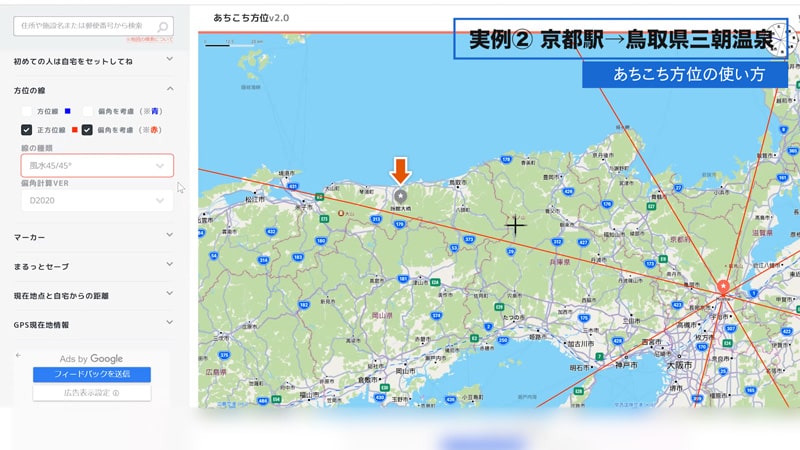Screen dimensions: 800x450
Task: Click the gray map pin near 神鍋大橋
Action: 400,195
